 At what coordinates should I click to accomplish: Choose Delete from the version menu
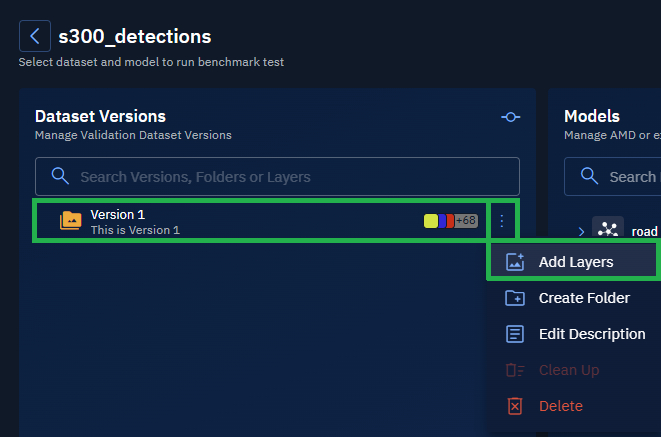[561, 406]
